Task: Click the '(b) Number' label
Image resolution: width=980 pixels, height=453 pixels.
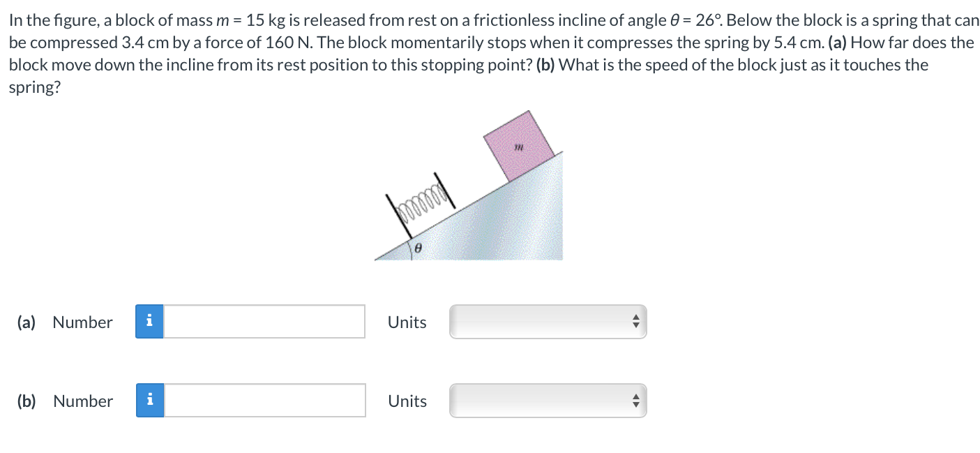Action: point(66,401)
